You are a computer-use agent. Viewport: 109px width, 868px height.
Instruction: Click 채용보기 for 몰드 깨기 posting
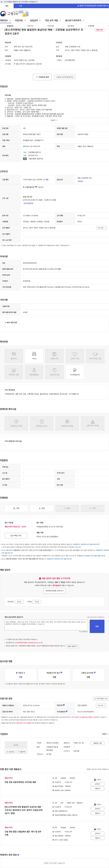98,838
